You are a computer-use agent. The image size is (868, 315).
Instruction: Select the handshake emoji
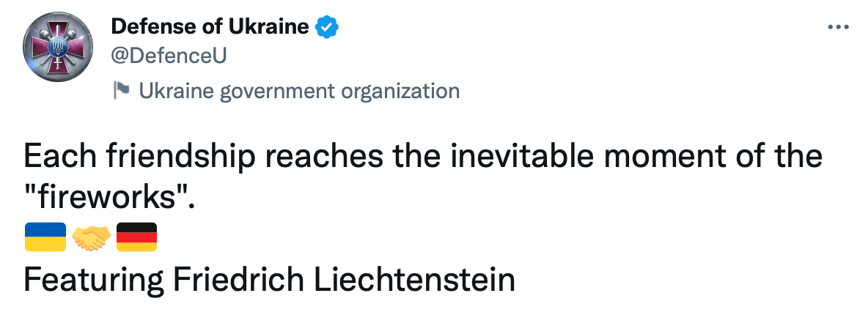[92, 237]
